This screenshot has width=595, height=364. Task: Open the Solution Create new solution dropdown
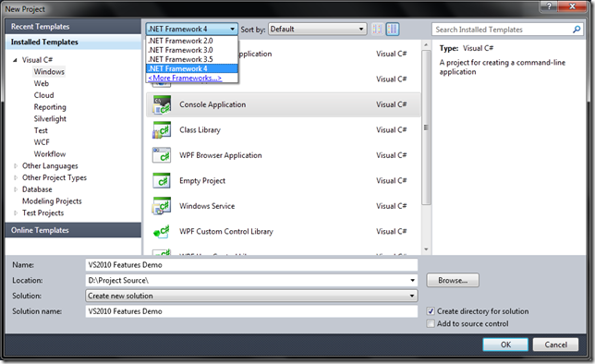click(x=251, y=296)
